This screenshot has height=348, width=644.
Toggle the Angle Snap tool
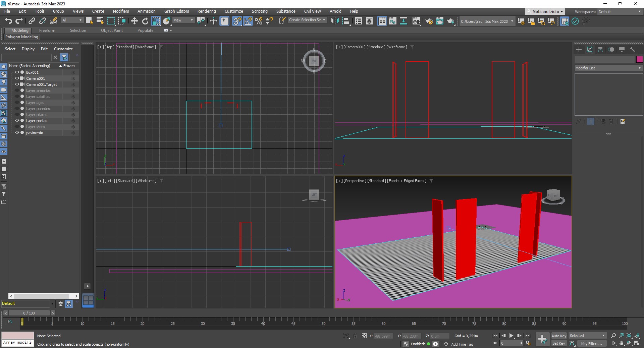coord(248,21)
